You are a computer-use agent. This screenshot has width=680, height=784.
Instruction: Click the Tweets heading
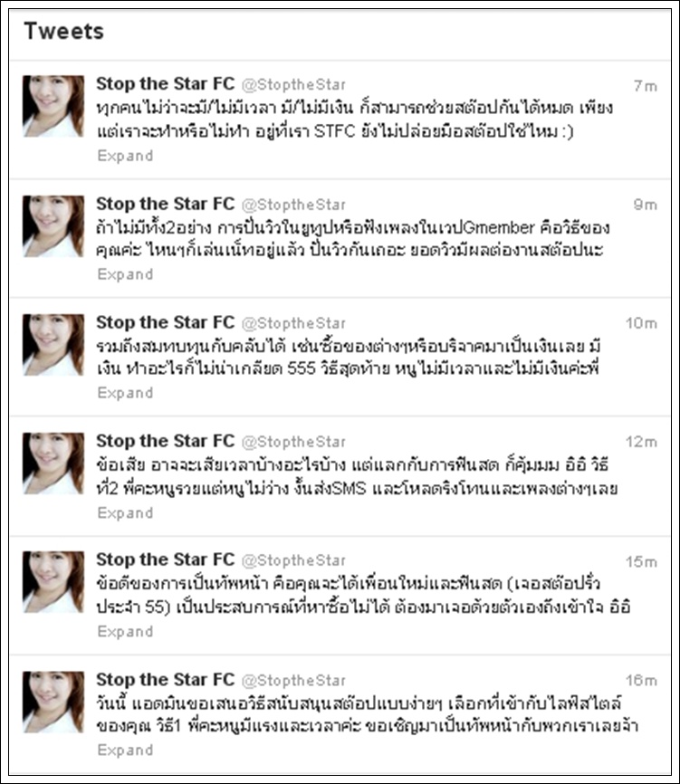(x=64, y=31)
